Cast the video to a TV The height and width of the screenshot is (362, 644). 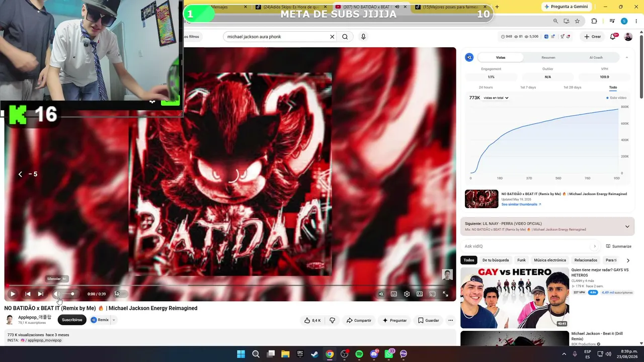click(x=432, y=294)
